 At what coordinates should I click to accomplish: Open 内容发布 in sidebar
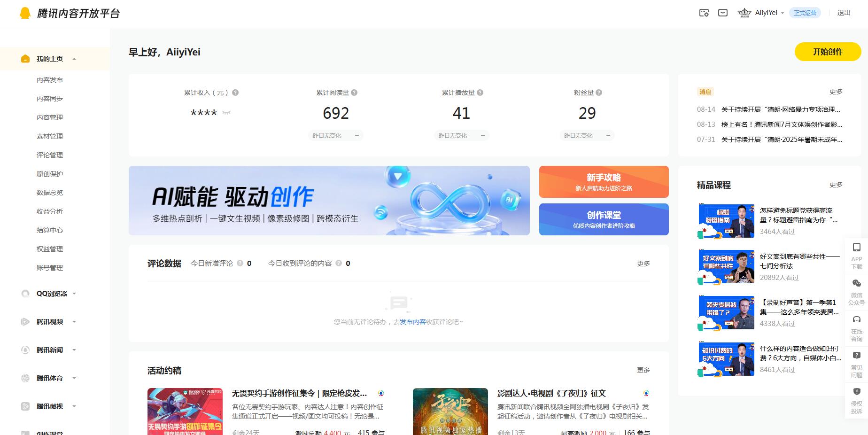[50, 80]
